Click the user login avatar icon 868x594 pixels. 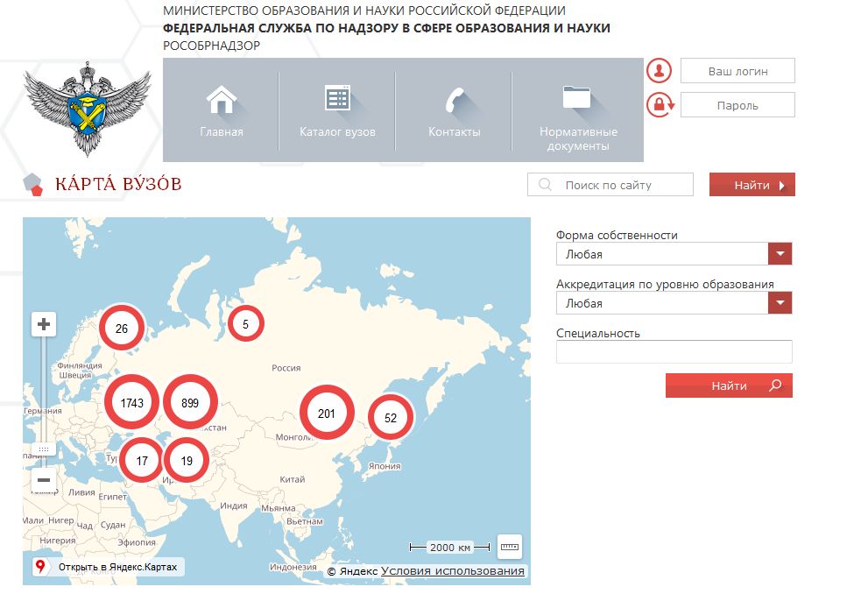coord(659,70)
